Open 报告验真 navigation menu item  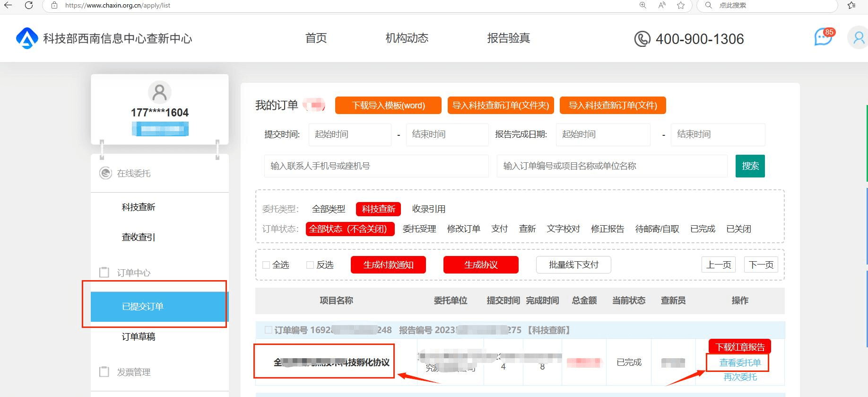508,38
